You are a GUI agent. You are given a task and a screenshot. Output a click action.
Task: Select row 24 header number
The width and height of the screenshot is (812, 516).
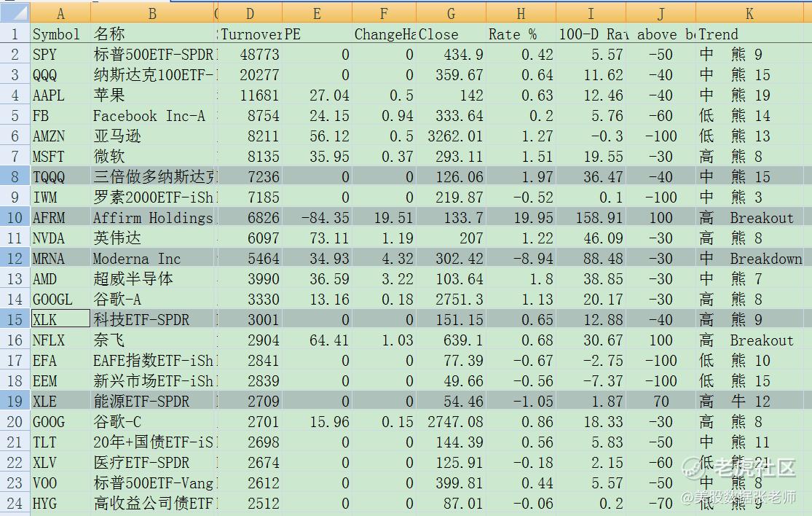[15, 504]
